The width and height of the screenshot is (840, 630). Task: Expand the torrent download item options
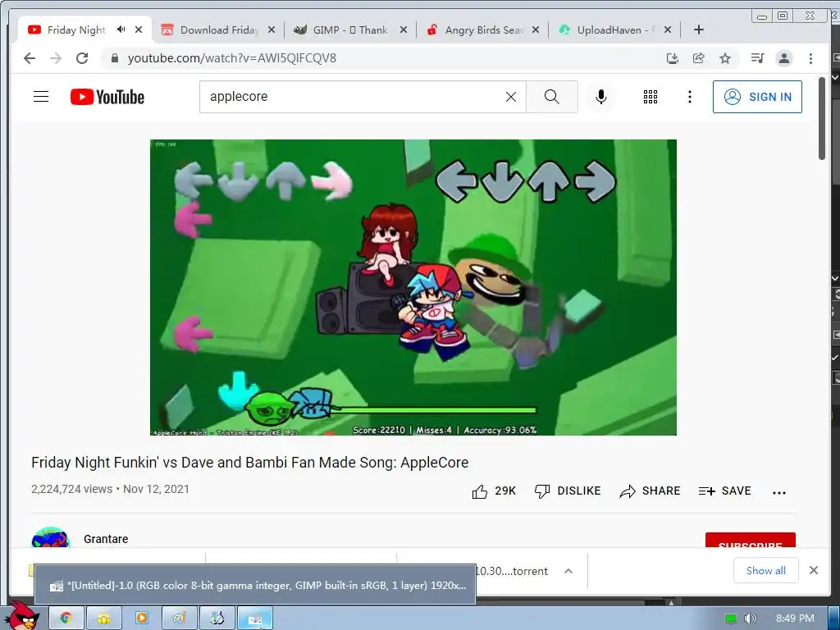point(568,571)
